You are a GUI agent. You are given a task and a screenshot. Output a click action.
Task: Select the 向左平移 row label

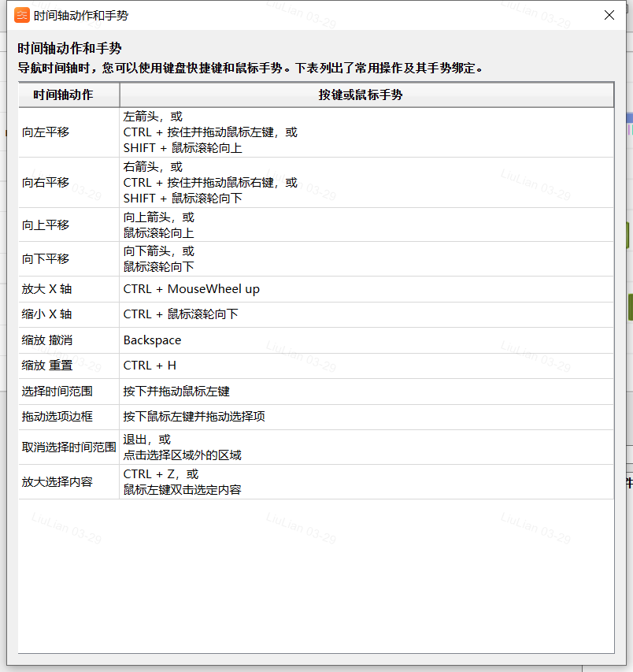[x=46, y=132]
